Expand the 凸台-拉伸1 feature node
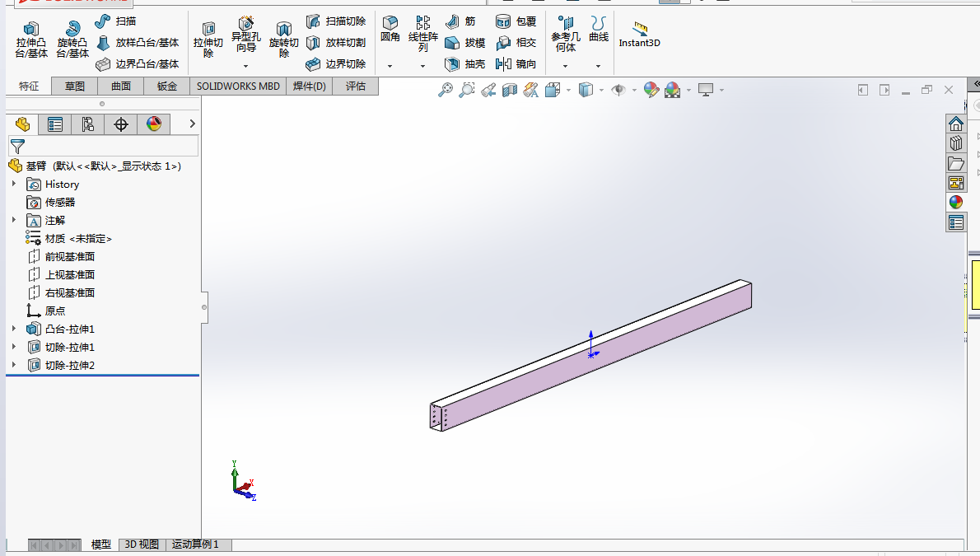This screenshot has width=980, height=556. [14, 329]
